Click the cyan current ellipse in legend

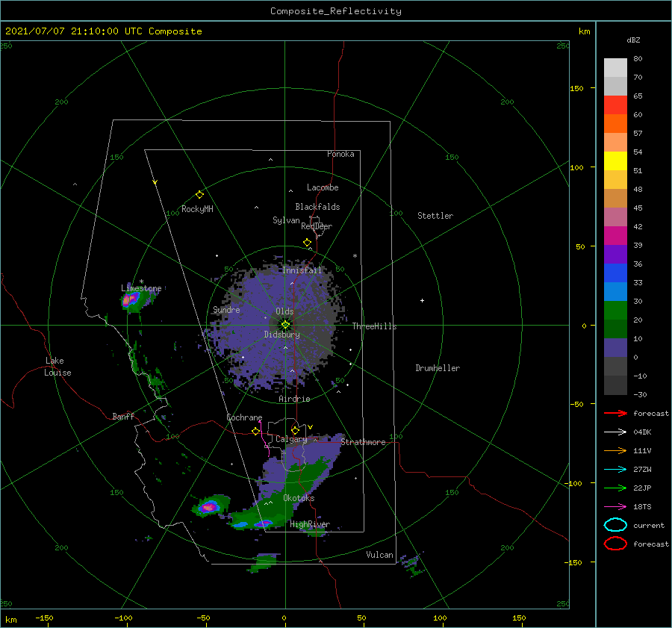[616, 525]
